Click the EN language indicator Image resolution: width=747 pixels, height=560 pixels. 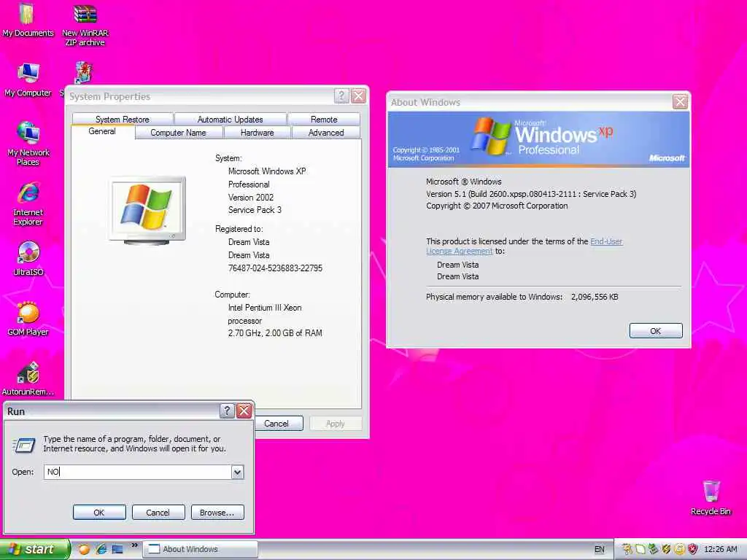[x=600, y=549]
